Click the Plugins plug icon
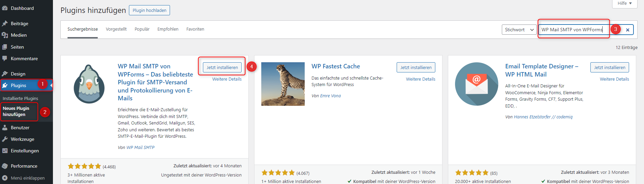Image resolution: width=644 pixels, height=184 pixels. [x=5, y=85]
